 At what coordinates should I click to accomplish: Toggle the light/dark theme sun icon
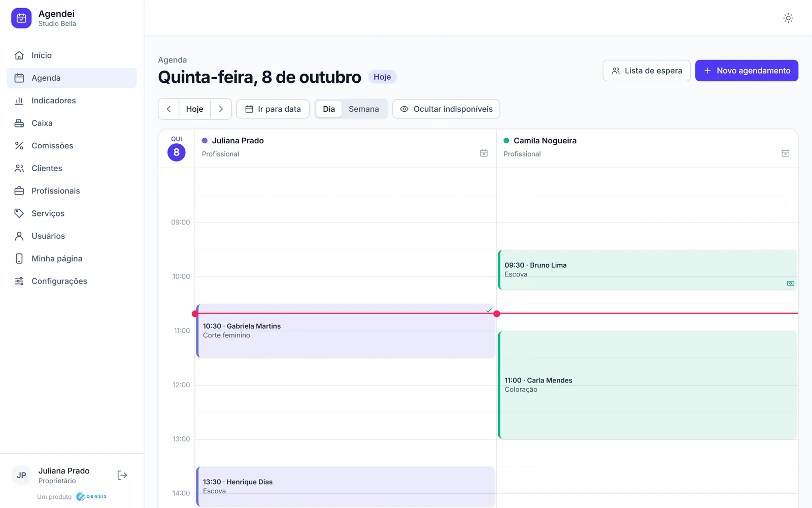tap(788, 18)
